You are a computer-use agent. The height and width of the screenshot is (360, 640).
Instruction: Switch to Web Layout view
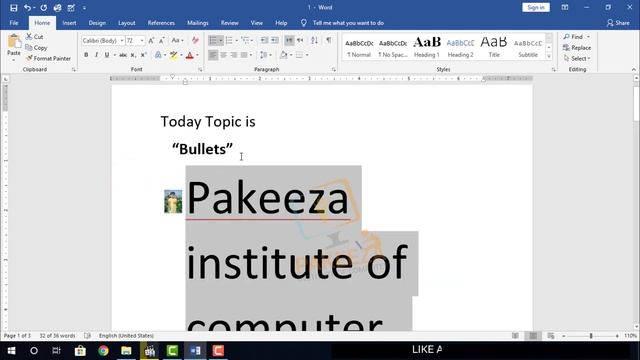pyautogui.click(x=551, y=336)
